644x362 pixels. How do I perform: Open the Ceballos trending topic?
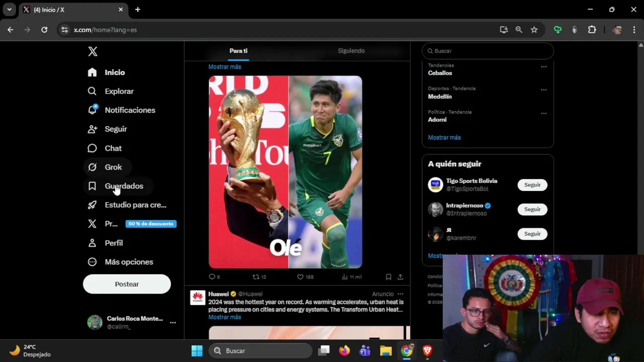point(440,73)
